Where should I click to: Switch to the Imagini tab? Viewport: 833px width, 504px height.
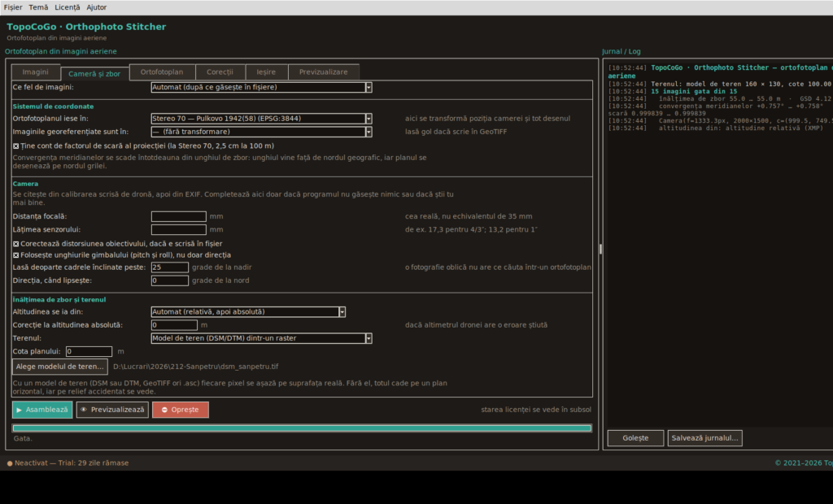(35, 72)
